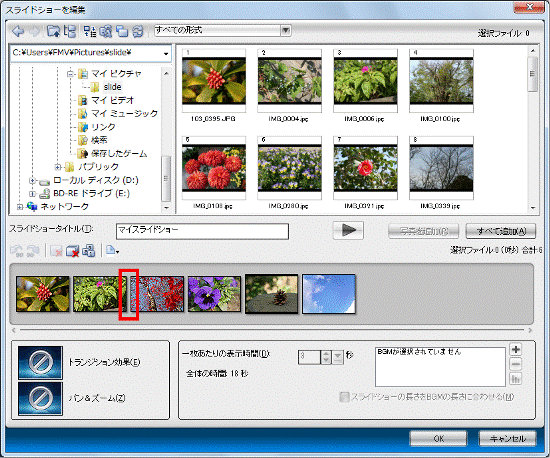The image size is (550, 458).
Task: Click the transition effect preview icon
Action: tap(40, 362)
